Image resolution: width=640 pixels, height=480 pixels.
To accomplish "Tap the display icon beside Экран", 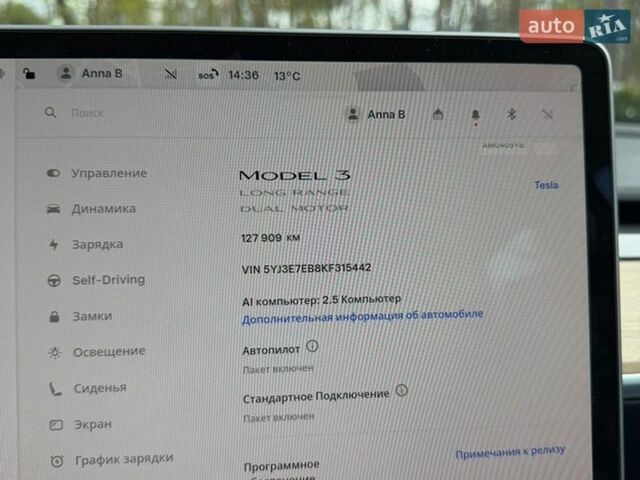I will [56, 425].
